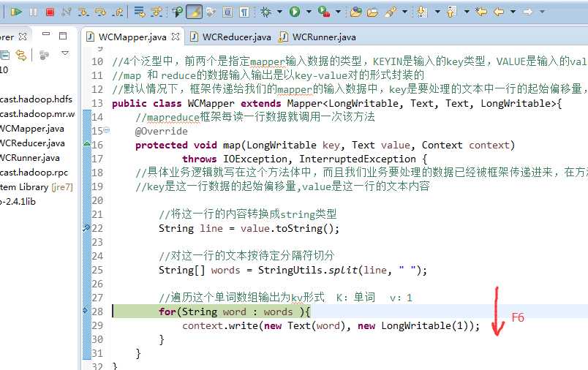Screen dimensions: 588x370
Task: Click the public class WCMapper declaration line
Action: point(336,103)
